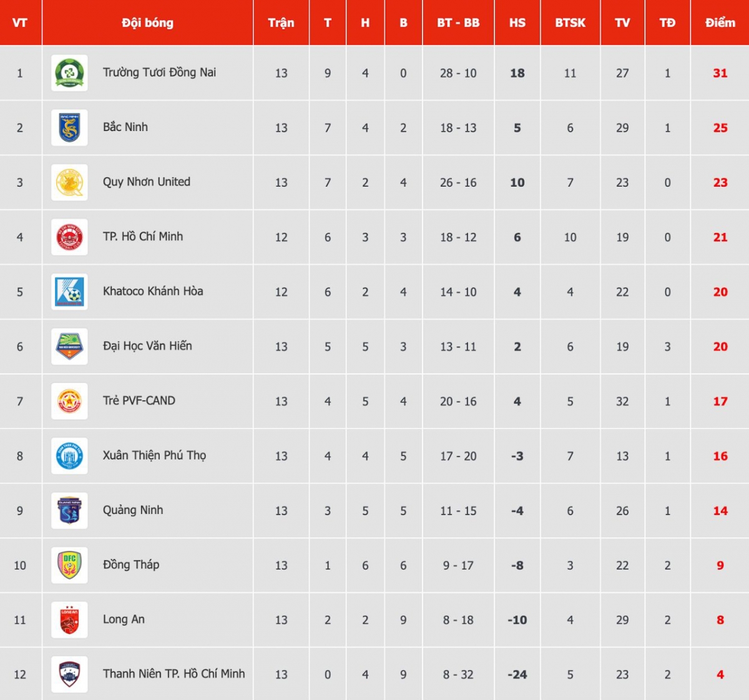Click the BT - BB column header

click(458, 23)
